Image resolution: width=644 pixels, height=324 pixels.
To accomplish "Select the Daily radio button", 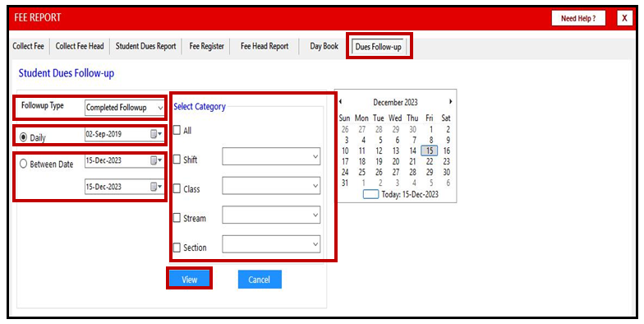I will pos(23,137).
